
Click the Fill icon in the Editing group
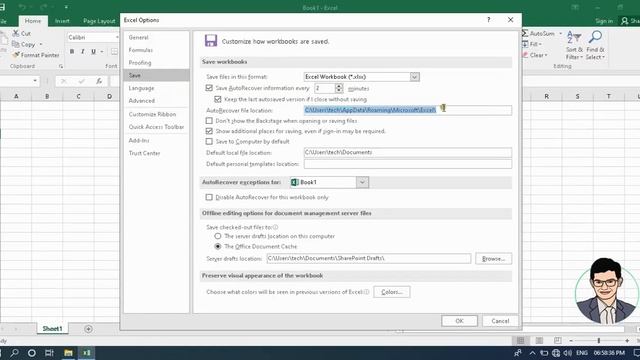point(525,44)
